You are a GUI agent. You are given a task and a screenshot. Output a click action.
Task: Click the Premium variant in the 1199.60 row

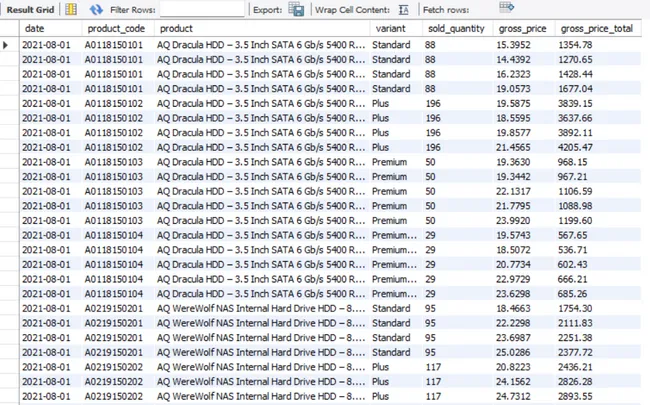[x=389, y=221]
